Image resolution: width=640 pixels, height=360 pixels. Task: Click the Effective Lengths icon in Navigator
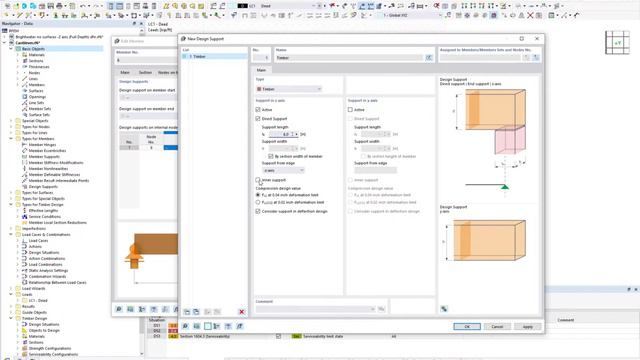(24, 211)
